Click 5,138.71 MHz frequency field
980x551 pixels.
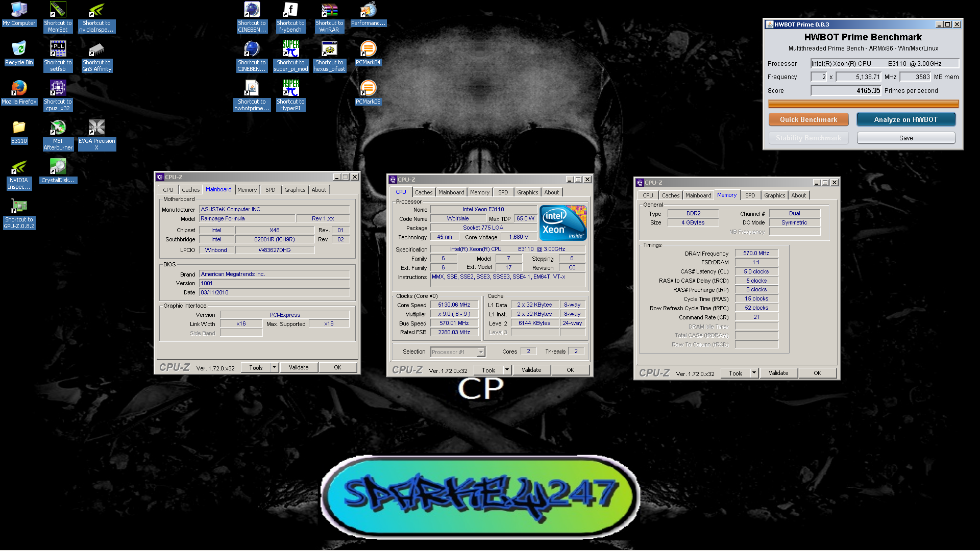[x=859, y=77]
